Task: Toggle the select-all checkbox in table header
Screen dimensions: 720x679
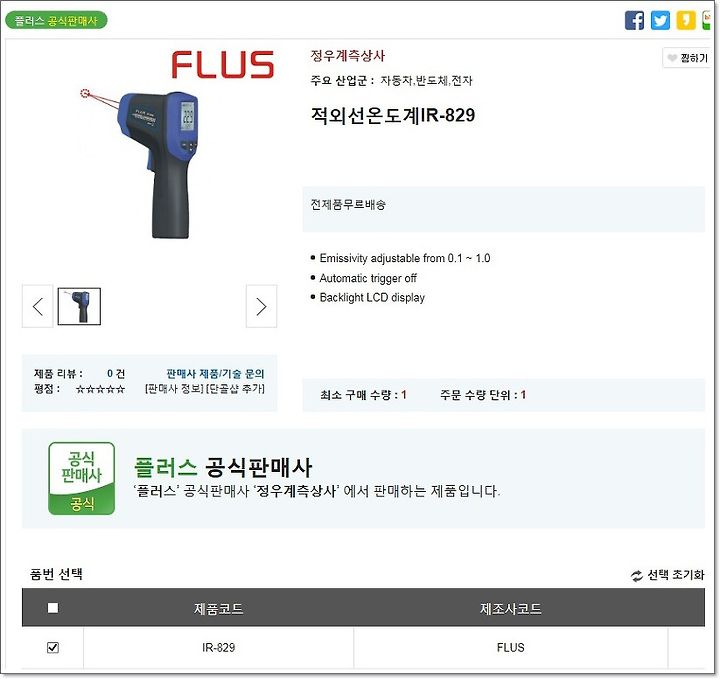Action: (x=53, y=608)
